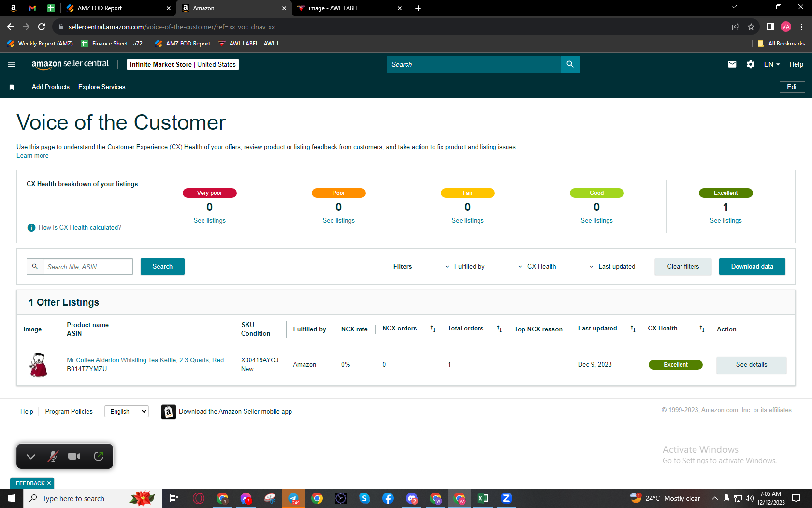Open the Learn more link
This screenshot has width=812, height=508.
coord(32,156)
